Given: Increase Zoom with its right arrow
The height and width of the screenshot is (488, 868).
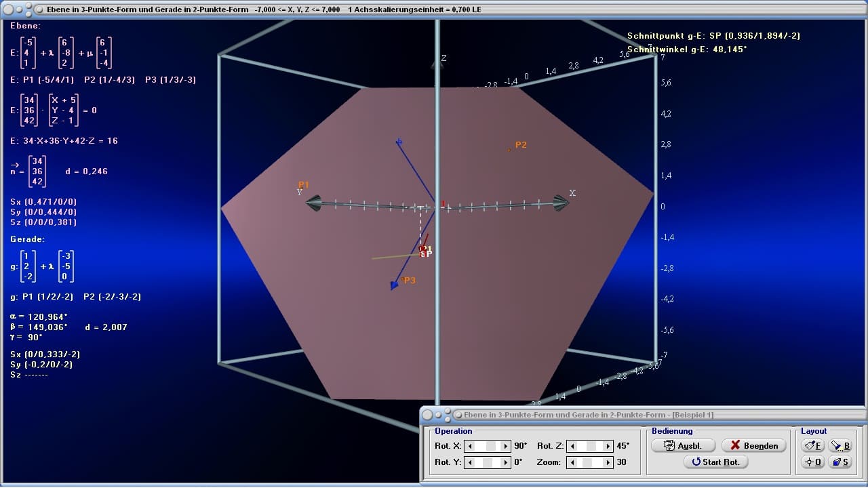Looking at the screenshot, I should [x=609, y=462].
